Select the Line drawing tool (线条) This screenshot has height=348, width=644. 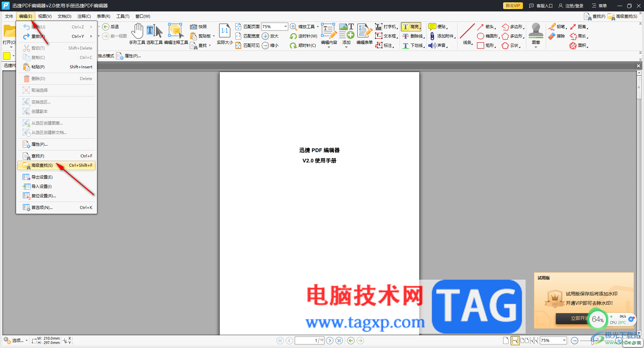click(467, 34)
